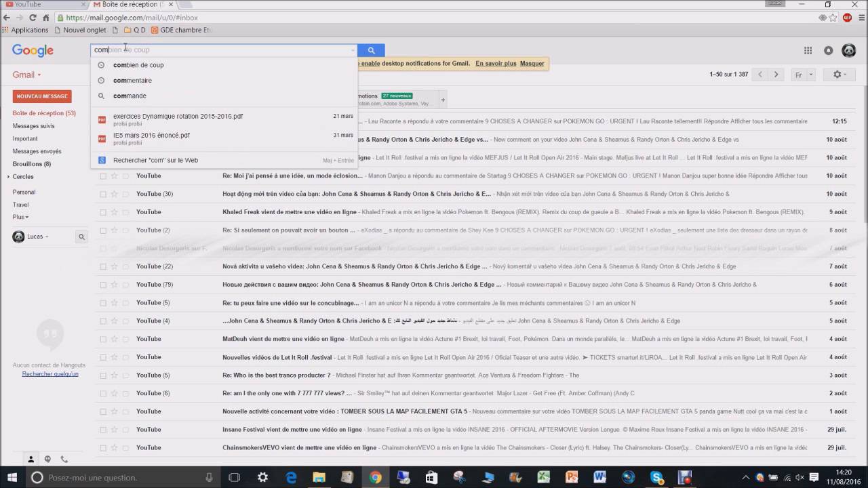Select the YouTube (30) email checkbox
The image size is (868, 488).
click(x=103, y=194)
